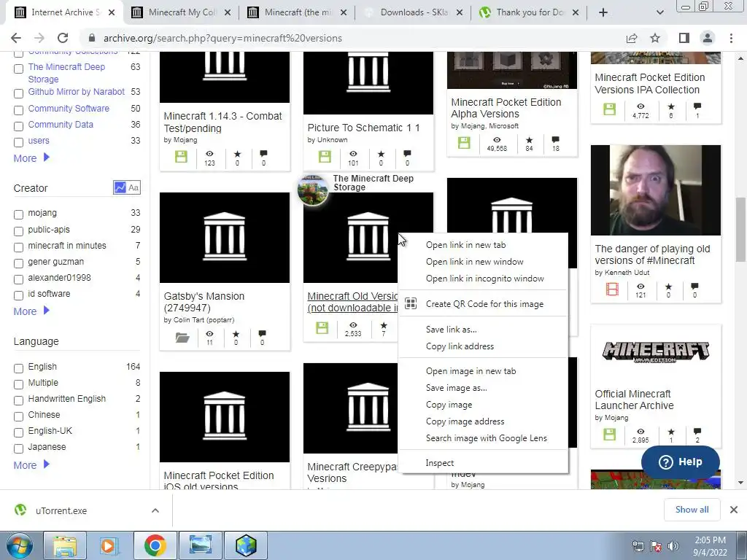Close the Minecraft My Col tab
This screenshot has height=560, width=747.
pyautogui.click(x=228, y=12)
